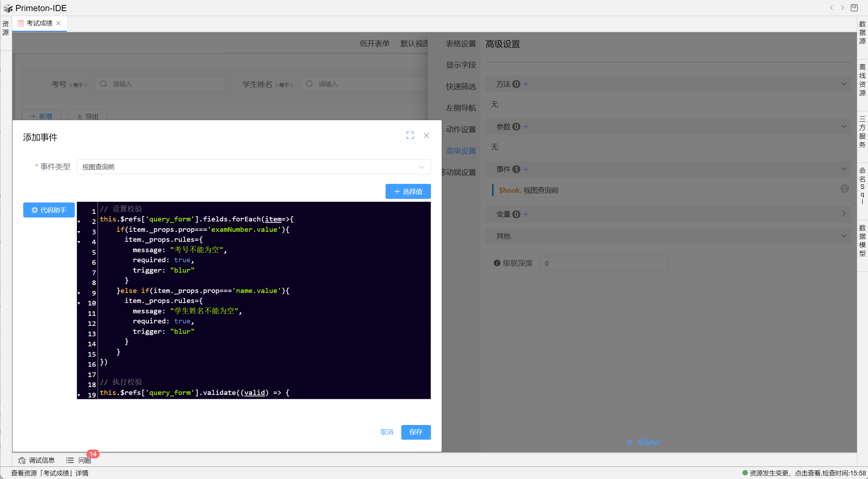Click the fullscreen icon in the 添加事件 dialog
This screenshot has height=479, width=868.
coord(410,135)
